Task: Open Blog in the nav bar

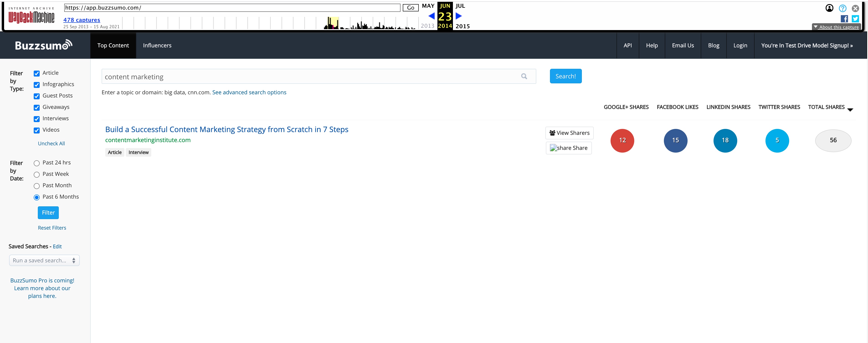Action: pyautogui.click(x=713, y=46)
